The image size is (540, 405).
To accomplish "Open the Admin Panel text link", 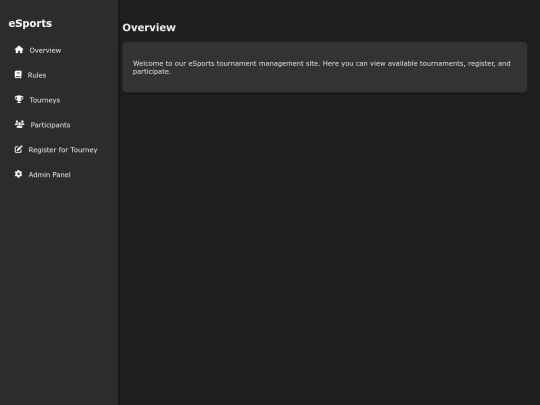I will [x=49, y=175].
